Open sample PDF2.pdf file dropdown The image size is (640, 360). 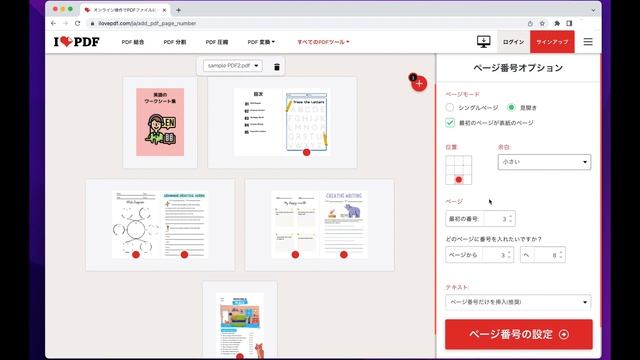[233, 66]
